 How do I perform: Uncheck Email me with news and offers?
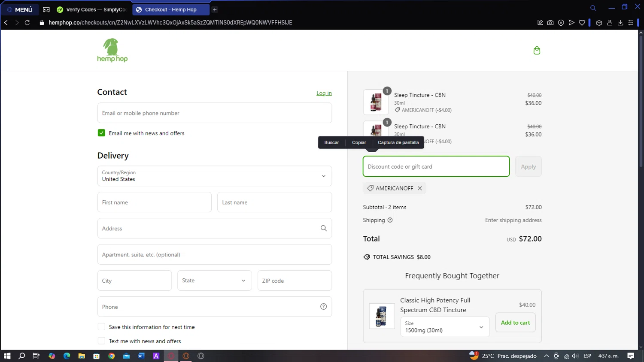101,133
